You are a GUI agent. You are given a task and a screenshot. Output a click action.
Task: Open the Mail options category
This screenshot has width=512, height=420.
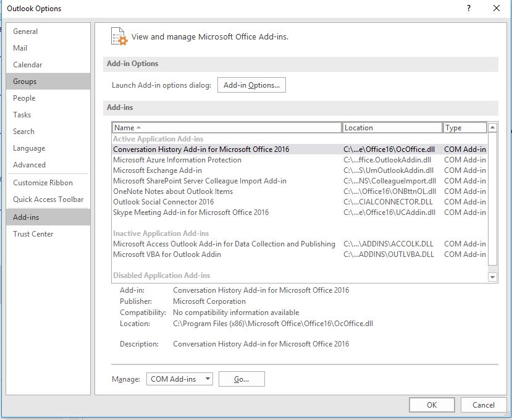(x=48, y=48)
